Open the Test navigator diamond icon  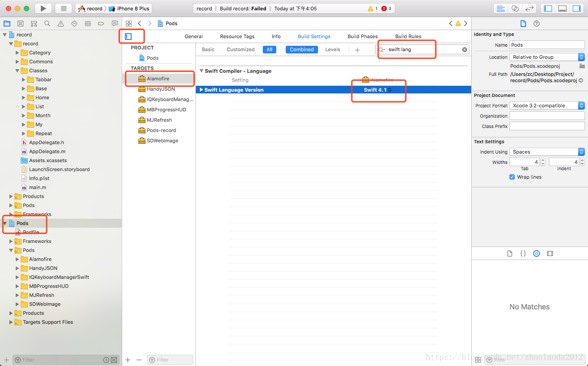point(74,23)
